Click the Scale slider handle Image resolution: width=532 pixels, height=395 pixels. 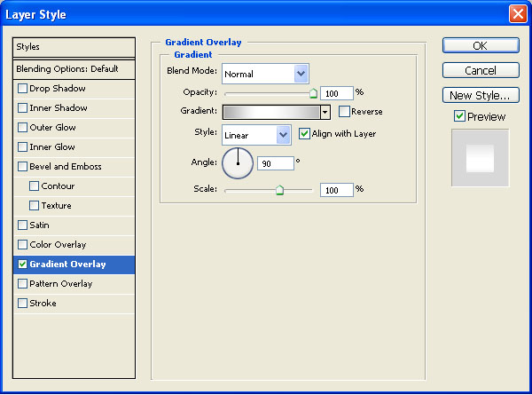pos(279,189)
